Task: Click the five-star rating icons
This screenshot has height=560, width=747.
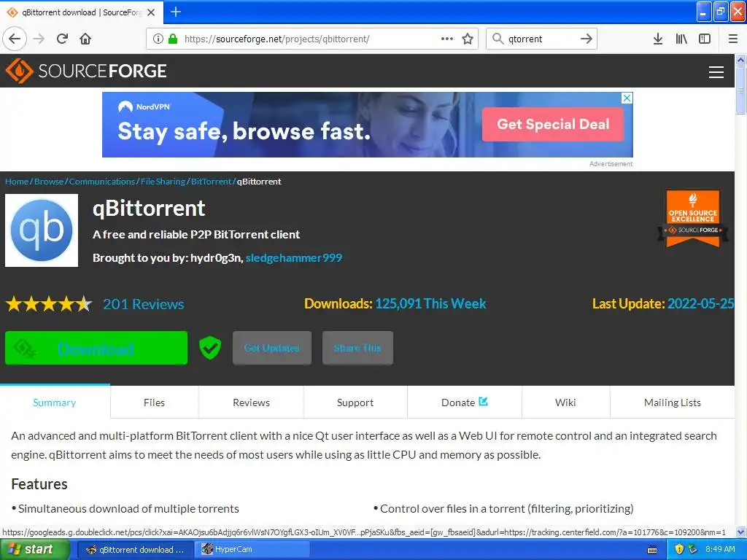Action: 49,304
